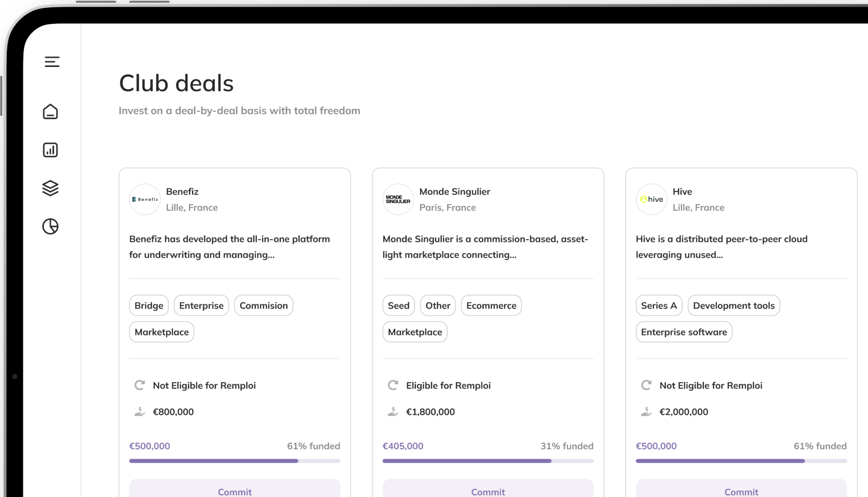Commit to the Benefiz deal

click(x=235, y=488)
